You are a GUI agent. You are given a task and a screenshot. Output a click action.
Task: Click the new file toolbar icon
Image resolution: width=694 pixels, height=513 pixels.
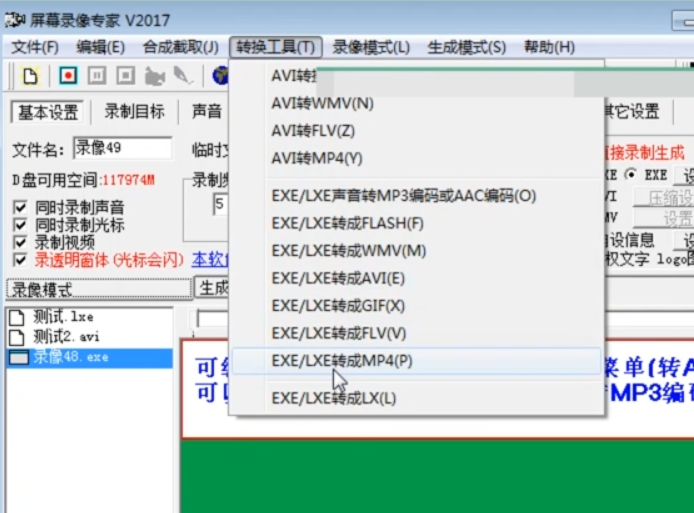30,76
